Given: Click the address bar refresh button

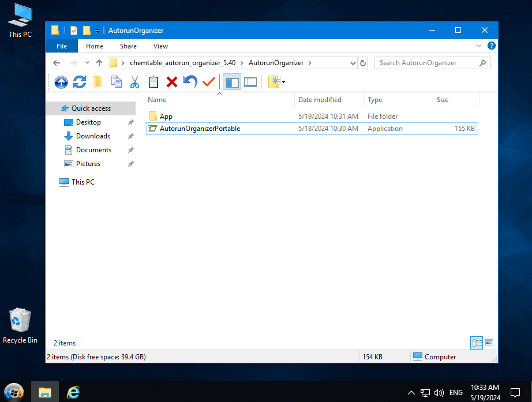Looking at the screenshot, I should (x=363, y=63).
